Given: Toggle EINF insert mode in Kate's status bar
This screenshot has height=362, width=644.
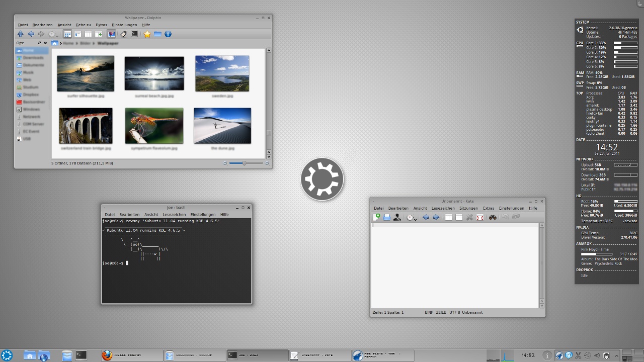Looking at the screenshot, I should coord(429,313).
